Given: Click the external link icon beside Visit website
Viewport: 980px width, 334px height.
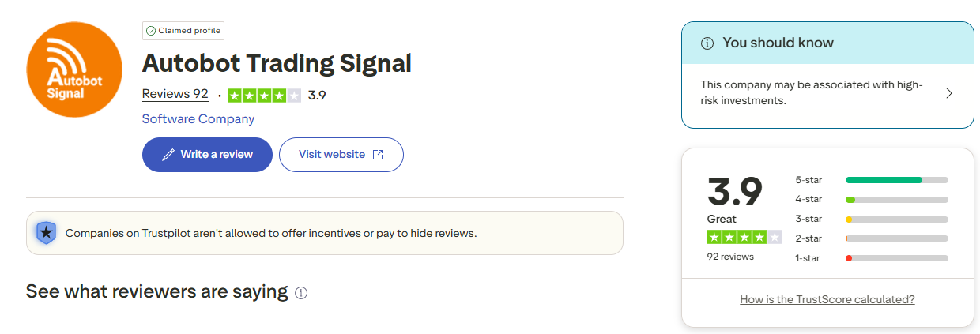Looking at the screenshot, I should coord(378,155).
